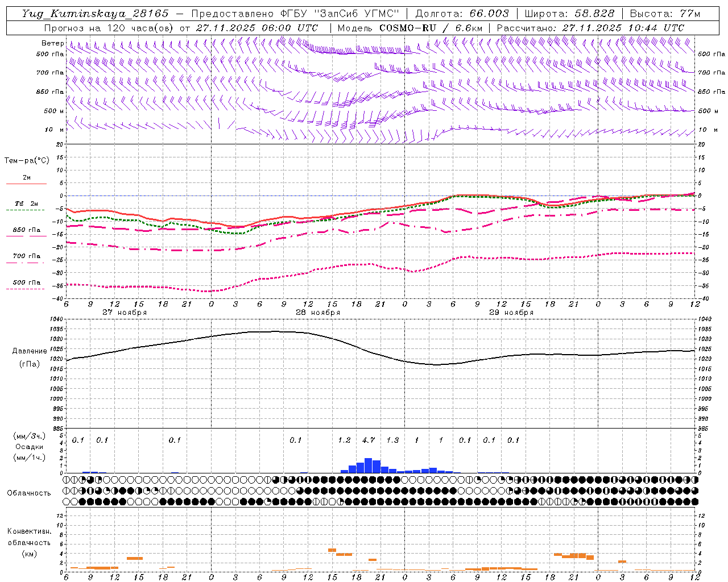Screen dimensions: 728x582
Task: Click the 'Облачность' cloud cover label
Action: 29,493
